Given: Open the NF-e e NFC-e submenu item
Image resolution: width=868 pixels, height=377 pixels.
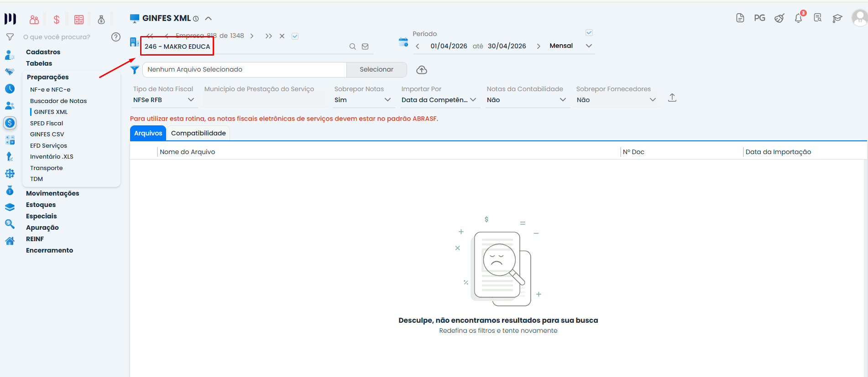Looking at the screenshot, I should click(x=50, y=89).
